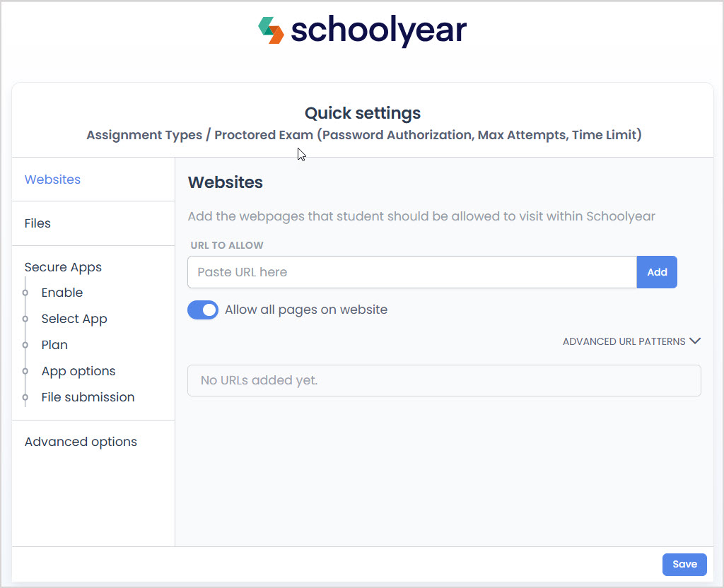Switch to the Files section
The width and height of the screenshot is (724, 588).
(37, 223)
